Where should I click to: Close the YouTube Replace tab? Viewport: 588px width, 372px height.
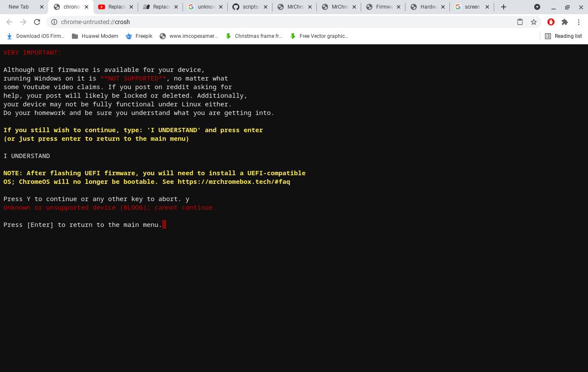click(131, 7)
